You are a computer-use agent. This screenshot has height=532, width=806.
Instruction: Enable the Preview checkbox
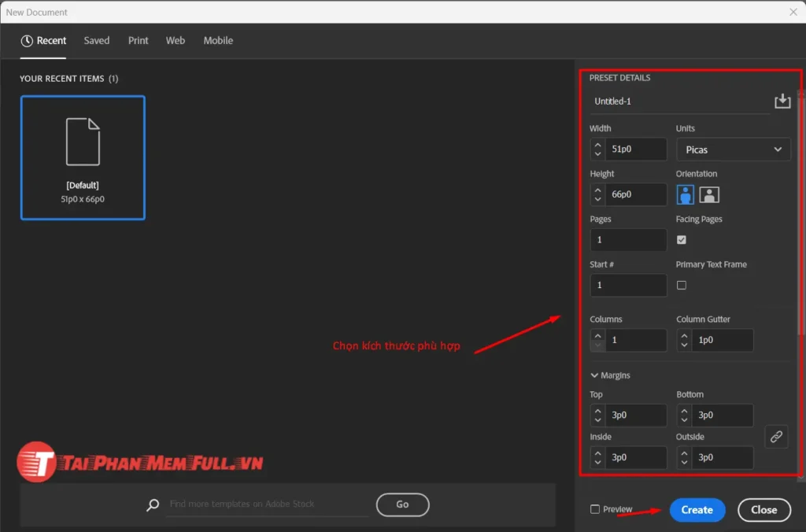click(x=594, y=509)
